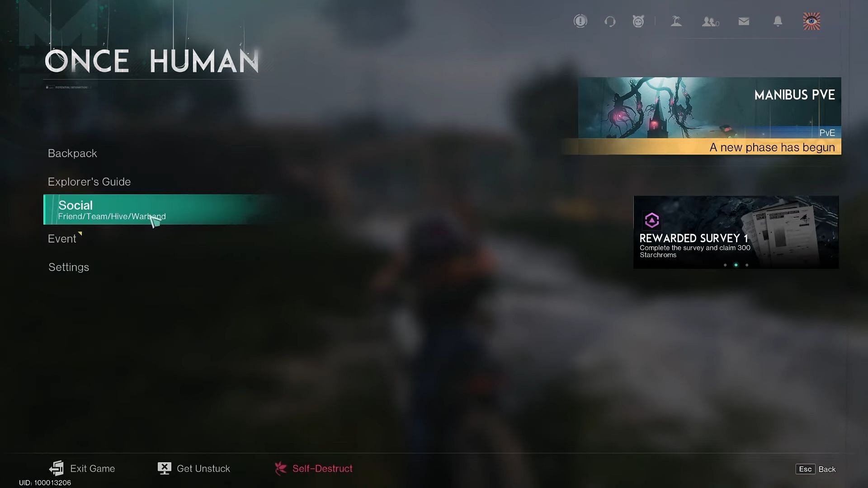Viewport: 868px width, 488px height.
Task: Click the second carousel dot indicator
Action: coord(736,264)
